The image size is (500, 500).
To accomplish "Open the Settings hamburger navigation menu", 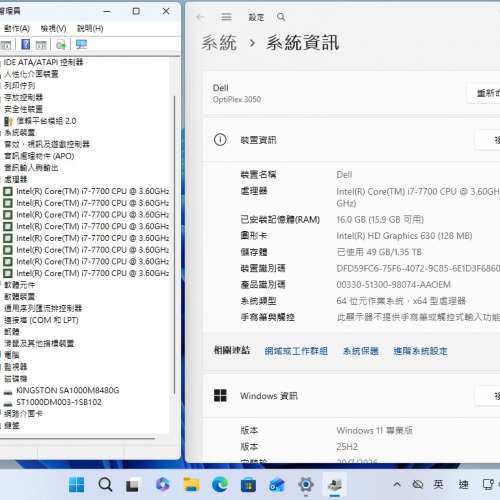I will click(226, 17).
